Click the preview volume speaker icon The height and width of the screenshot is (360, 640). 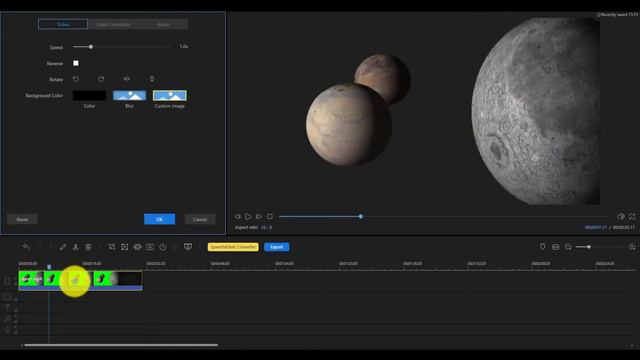tap(621, 216)
